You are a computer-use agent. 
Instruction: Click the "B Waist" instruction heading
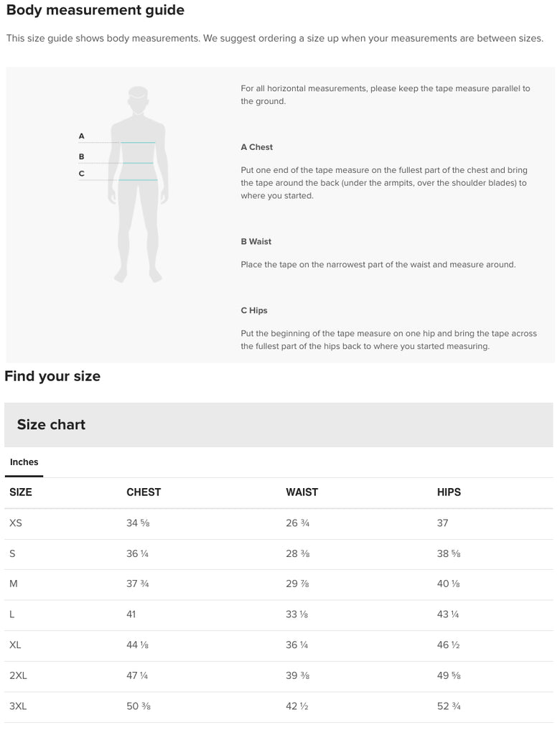(x=256, y=242)
